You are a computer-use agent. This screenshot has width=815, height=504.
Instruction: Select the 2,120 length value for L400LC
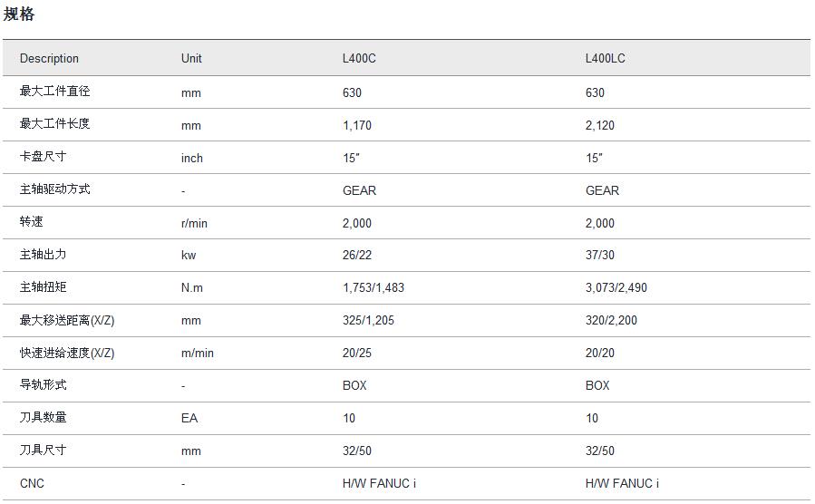coord(600,125)
